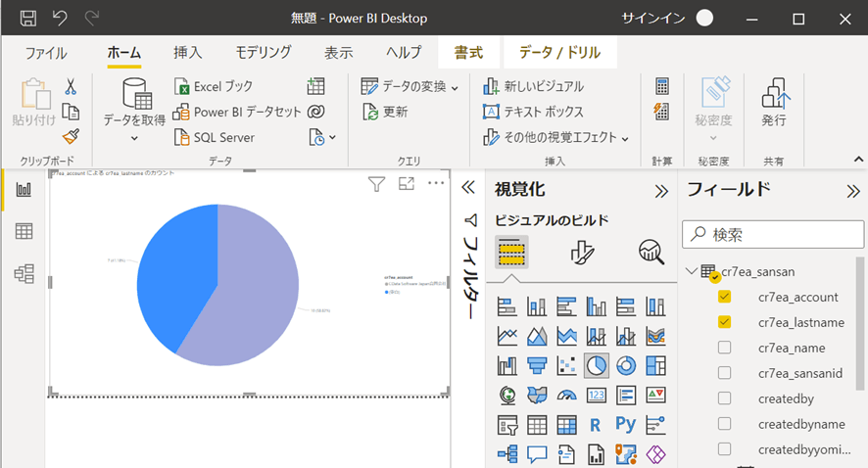Screen dimensions: 868x468
Task: Activate focus mode on the pie visual
Action: (407, 184)
